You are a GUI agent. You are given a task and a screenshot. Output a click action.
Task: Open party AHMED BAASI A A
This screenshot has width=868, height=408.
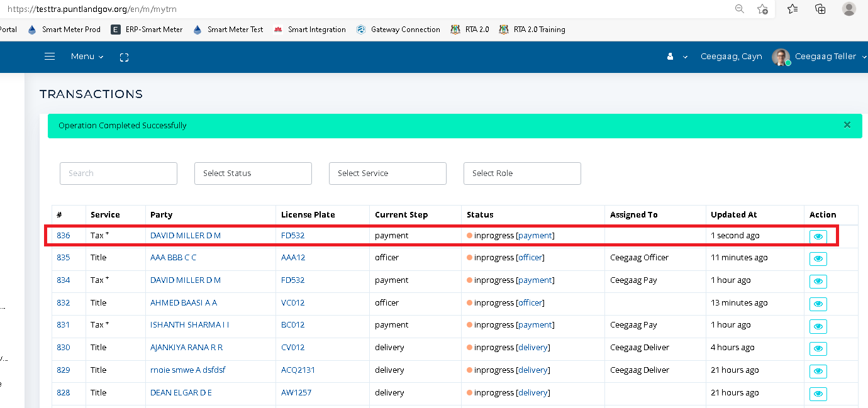[x=184, y=302]
